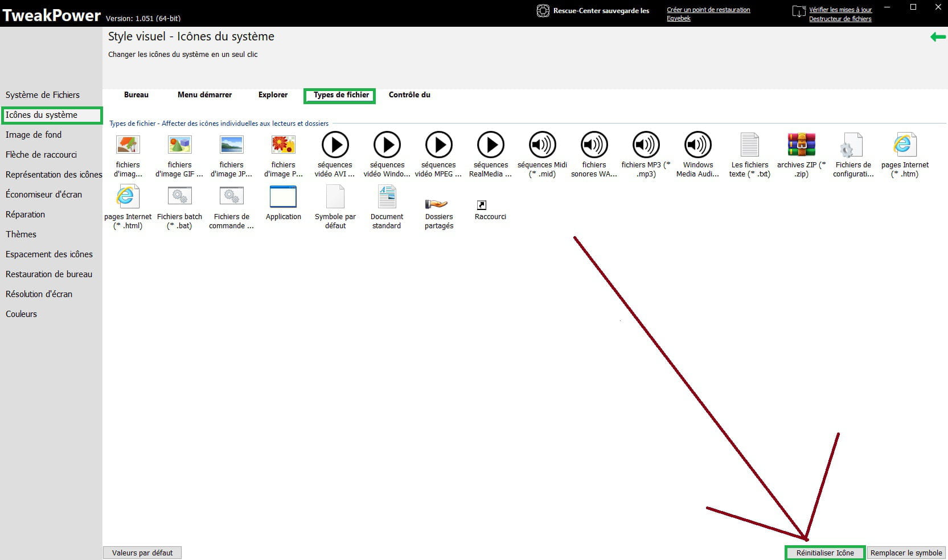Screen dimensions: 948x560
Task: Open Thèmes in sidebar
Action: coord(21,234)
